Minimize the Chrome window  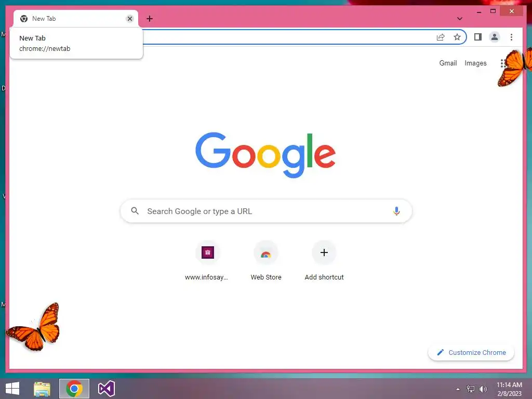[478, 11]
